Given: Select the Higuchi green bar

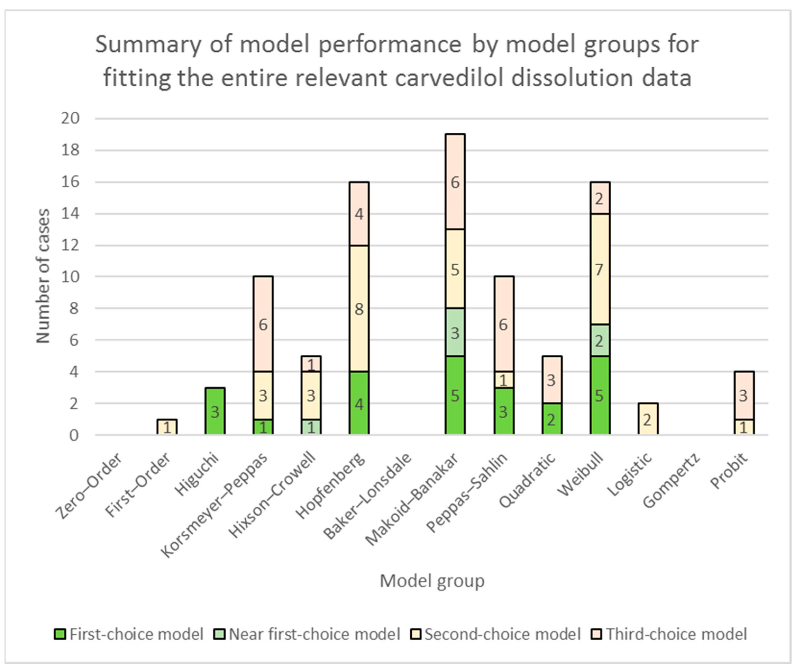Looking at the screenshot, I should pyautogui.click(x=215, y=412).
